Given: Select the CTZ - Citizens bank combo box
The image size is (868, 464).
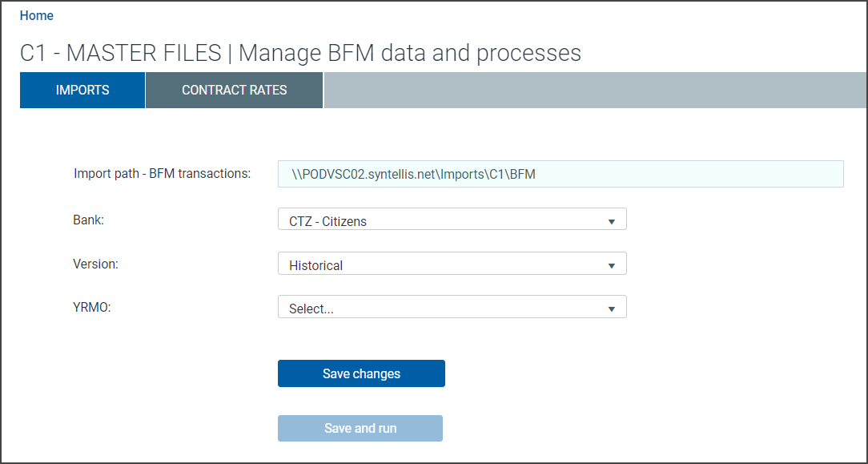Looking at the screenshot, I should (x=452, y=220).
